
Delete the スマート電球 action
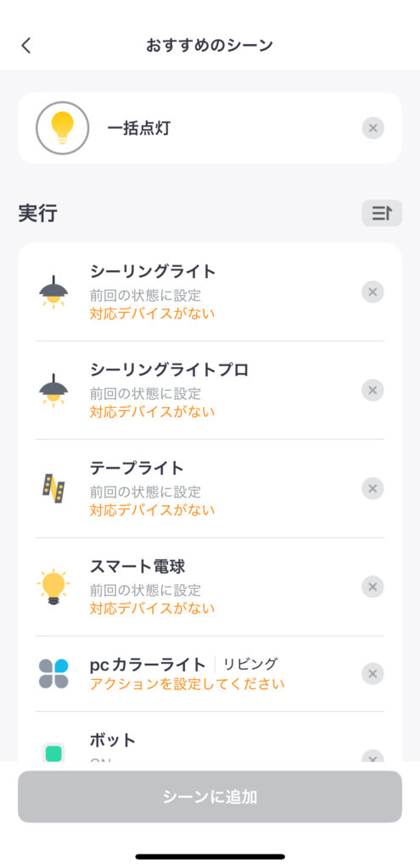(x=372, y=587)
